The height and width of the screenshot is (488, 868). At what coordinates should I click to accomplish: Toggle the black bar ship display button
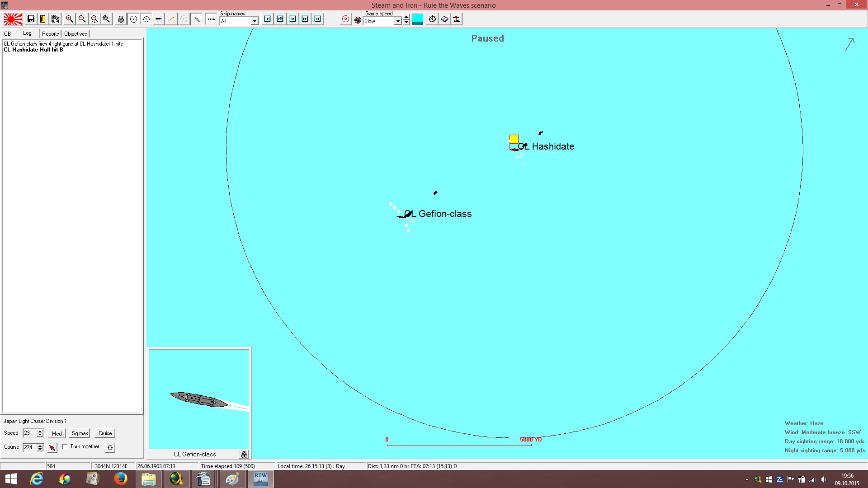pyautogui.click(x=159, y=19)
